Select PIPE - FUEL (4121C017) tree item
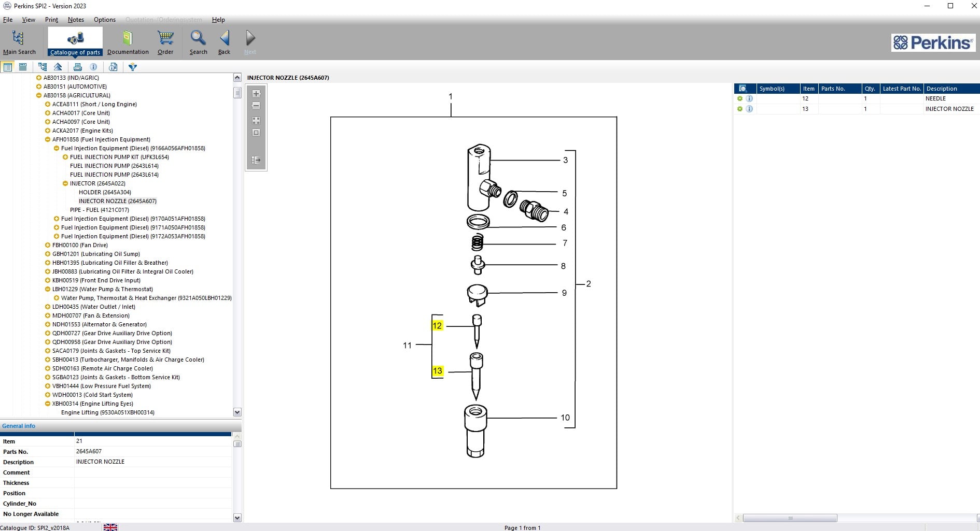The height and width of the screenshot is (531, 980). click(x=100, y=210)
